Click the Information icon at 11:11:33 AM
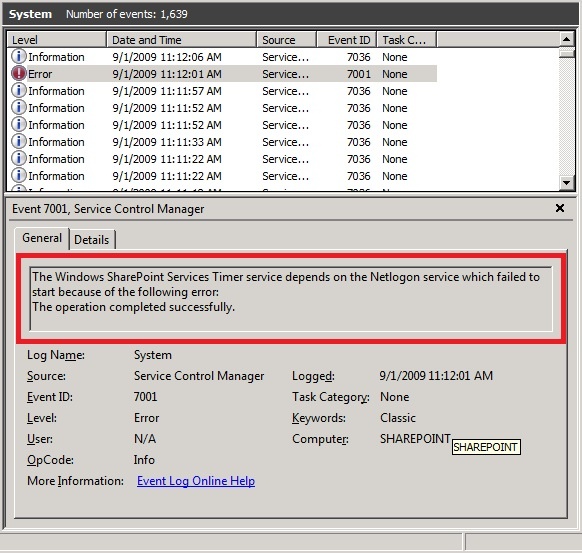 pos(19,141)
